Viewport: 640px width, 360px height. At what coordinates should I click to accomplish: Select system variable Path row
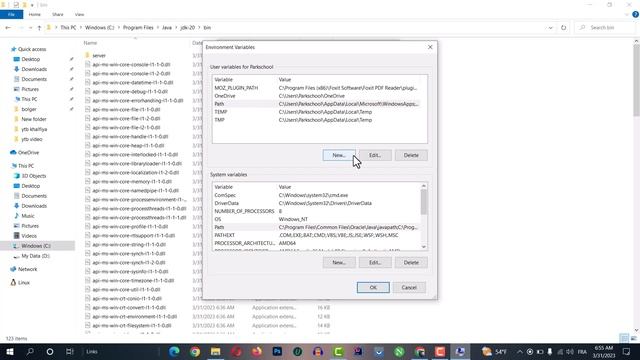tap(316, 227)
